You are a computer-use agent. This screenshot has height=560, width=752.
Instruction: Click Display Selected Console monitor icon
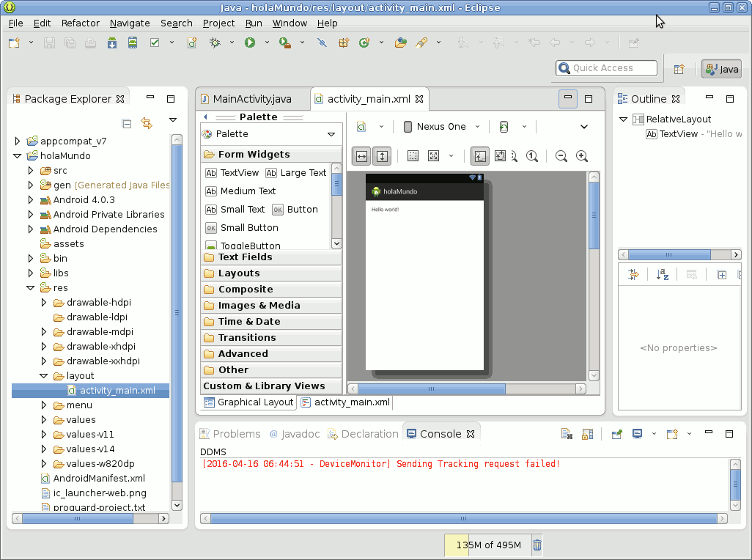click(x=638, y=434)
